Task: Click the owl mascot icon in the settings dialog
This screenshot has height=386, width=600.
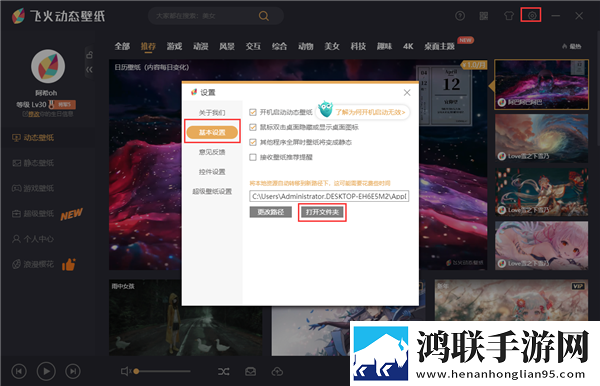Action: pyautogui.click(x=326, y=109)
